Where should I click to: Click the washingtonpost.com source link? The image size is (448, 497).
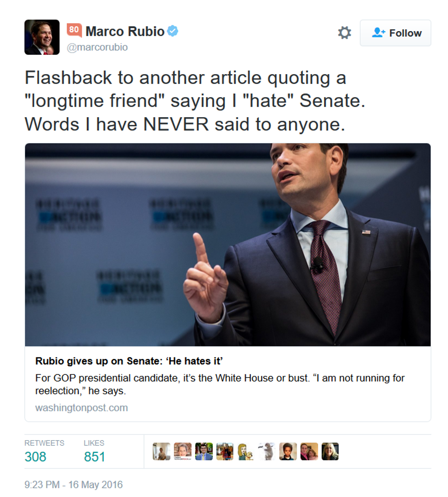(x=81, y=408)
